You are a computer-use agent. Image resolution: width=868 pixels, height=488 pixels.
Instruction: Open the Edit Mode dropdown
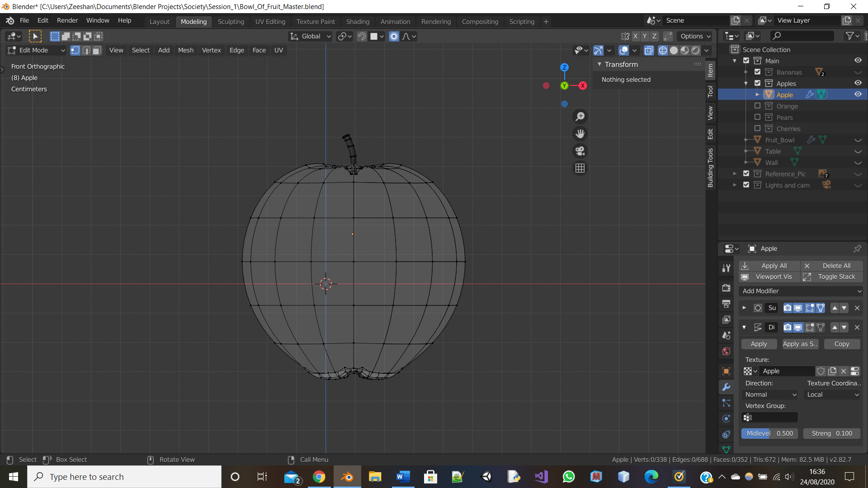tap(36, 50)
